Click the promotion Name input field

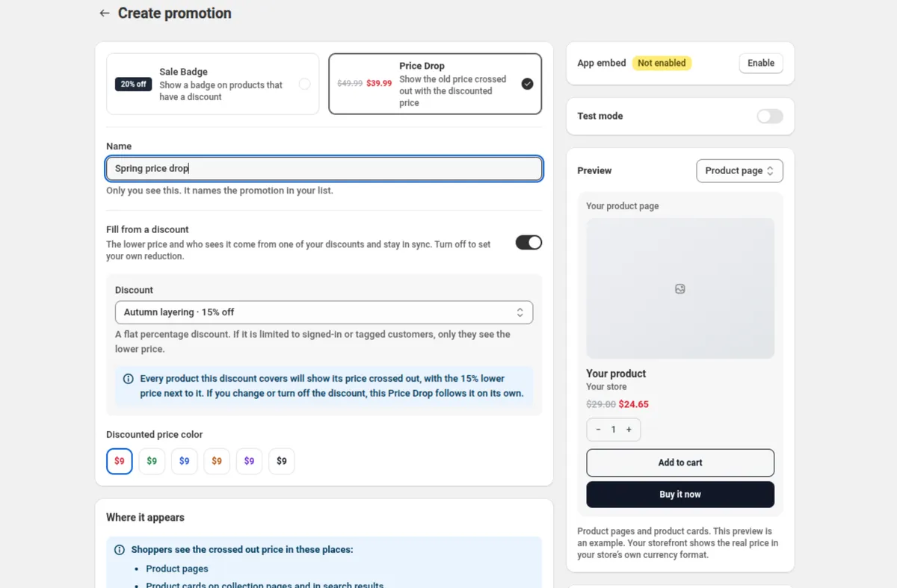click(324, 169)
